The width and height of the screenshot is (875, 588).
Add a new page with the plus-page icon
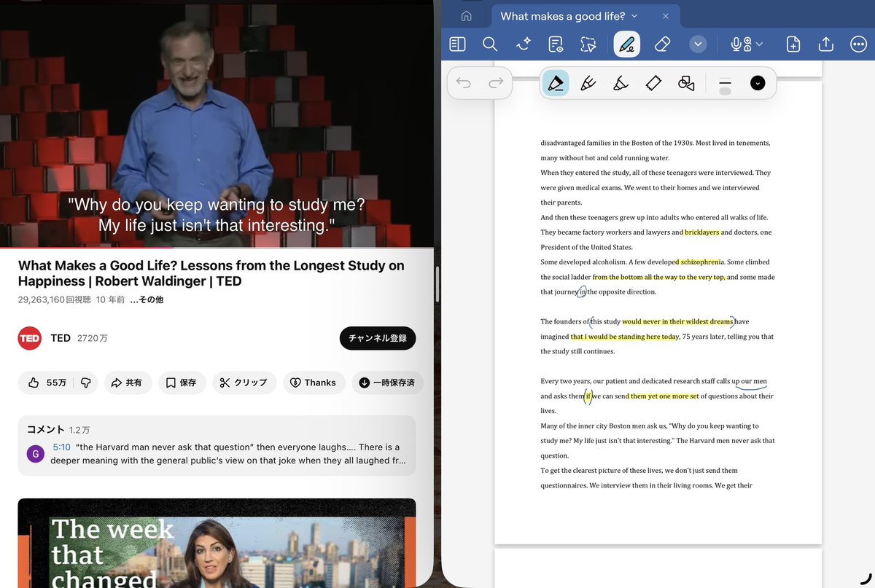(x=793, y=44)
